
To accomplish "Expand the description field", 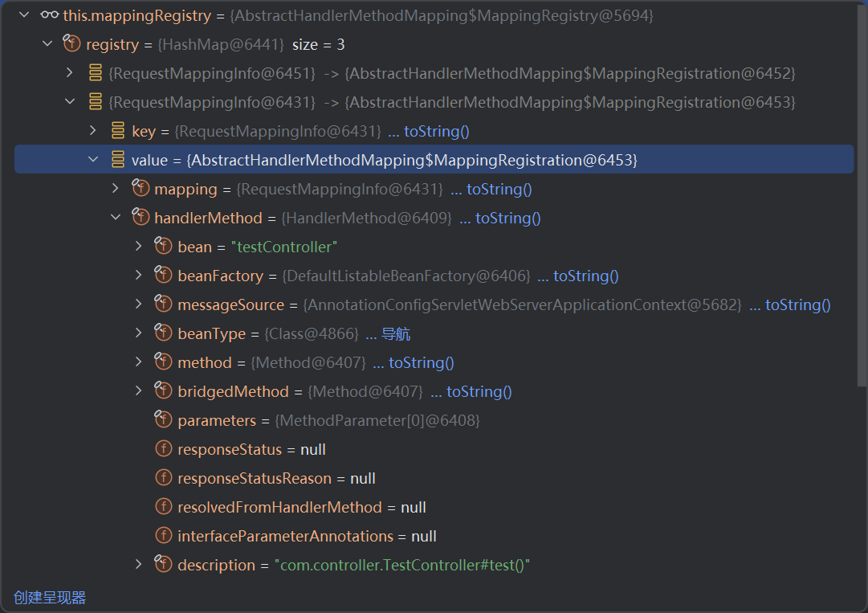I will (139, 565).
